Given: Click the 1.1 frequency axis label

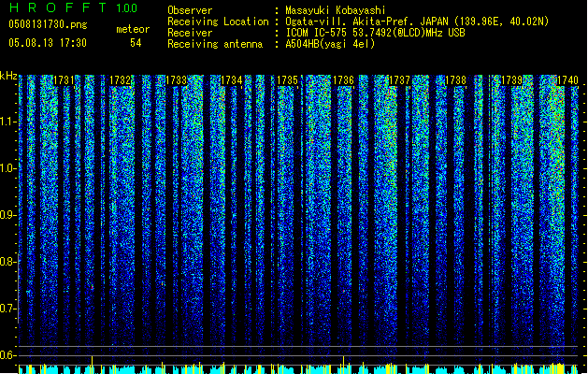Looking at the screenshot, I should click(8, 122).
